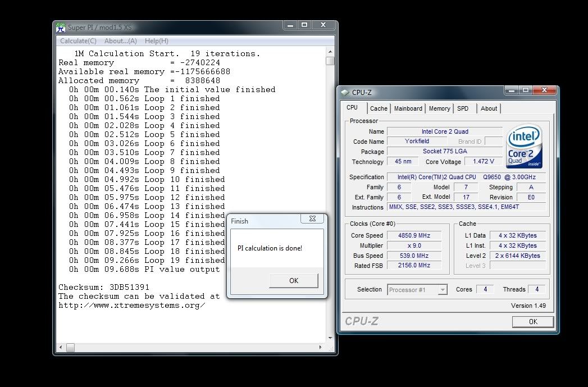Close the Finish dialog with X
Screen dimensions: 588x387
point(312,218)
